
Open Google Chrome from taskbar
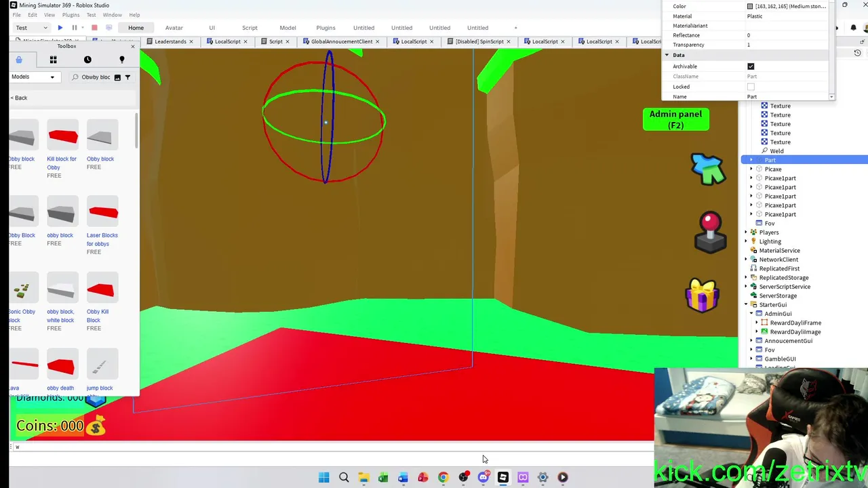click(x=443, y=477)
